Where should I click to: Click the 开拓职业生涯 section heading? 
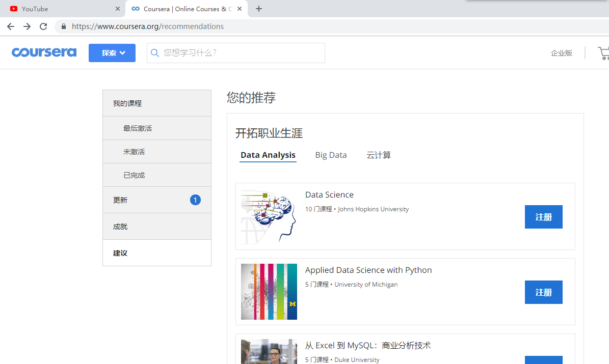tap(269, 133)
